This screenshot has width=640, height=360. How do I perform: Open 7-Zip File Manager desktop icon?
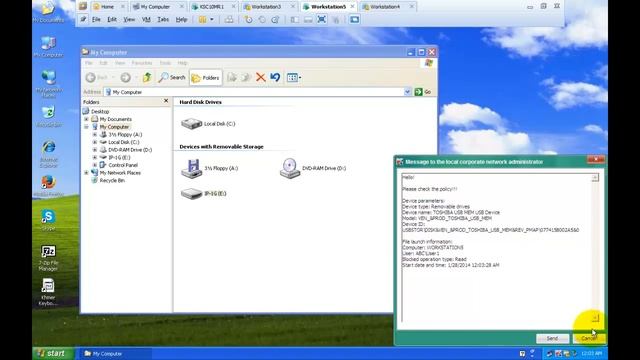(x=49, y=258)
